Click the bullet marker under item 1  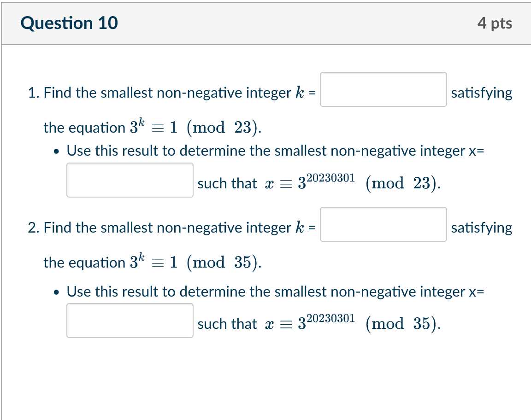point(57,152)
